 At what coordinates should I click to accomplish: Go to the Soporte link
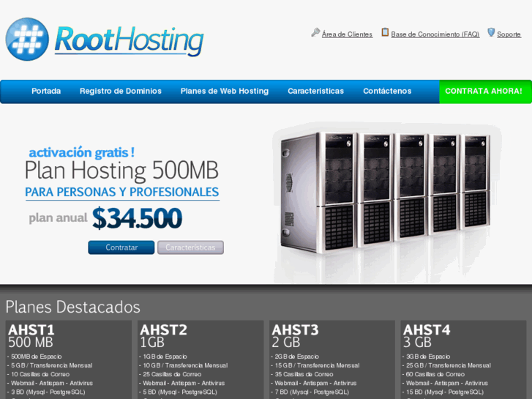click(x=509, y=34)
